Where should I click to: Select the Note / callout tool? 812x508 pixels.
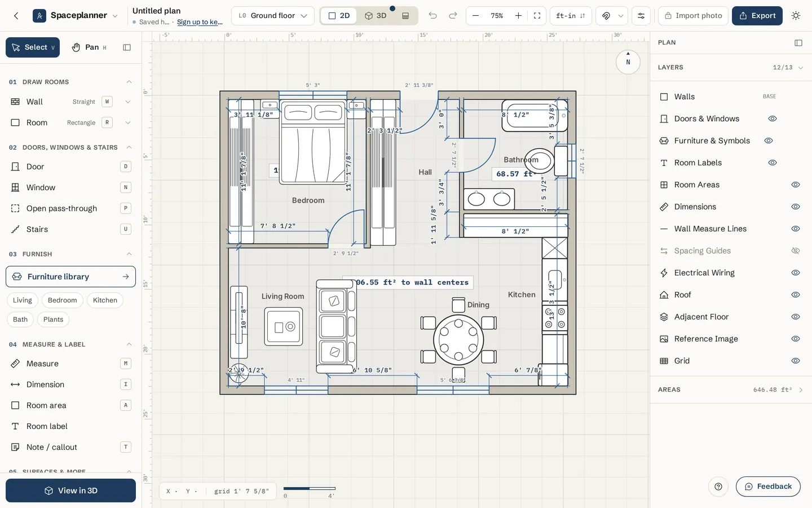(71, 447)
